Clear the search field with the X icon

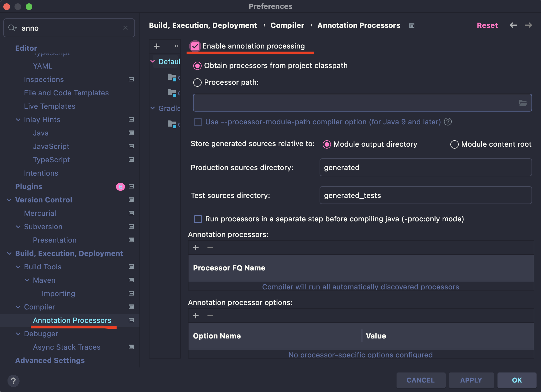pos(125,28)
